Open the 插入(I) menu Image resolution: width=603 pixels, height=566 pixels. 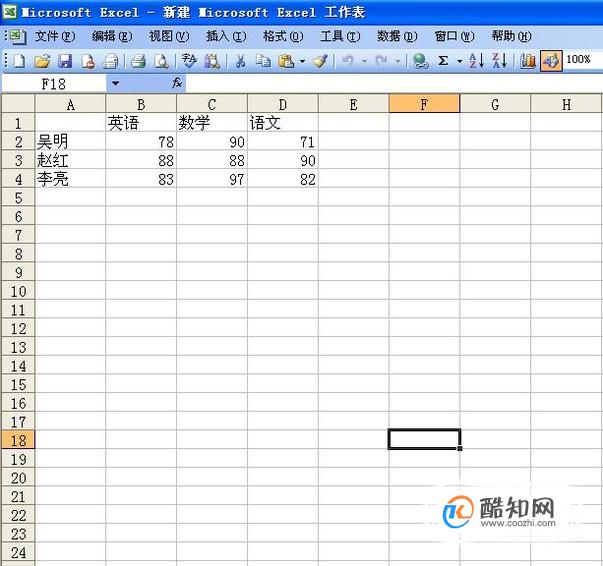226,37
